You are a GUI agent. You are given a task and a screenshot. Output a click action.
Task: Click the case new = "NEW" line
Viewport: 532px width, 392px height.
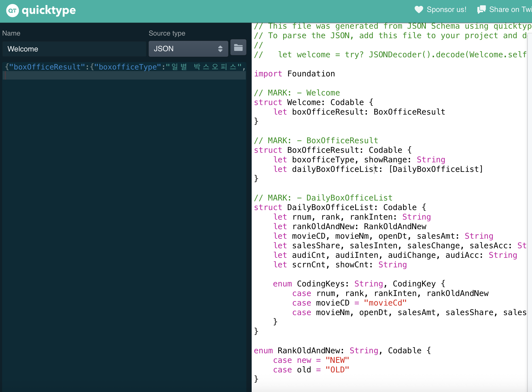(311, 360)
